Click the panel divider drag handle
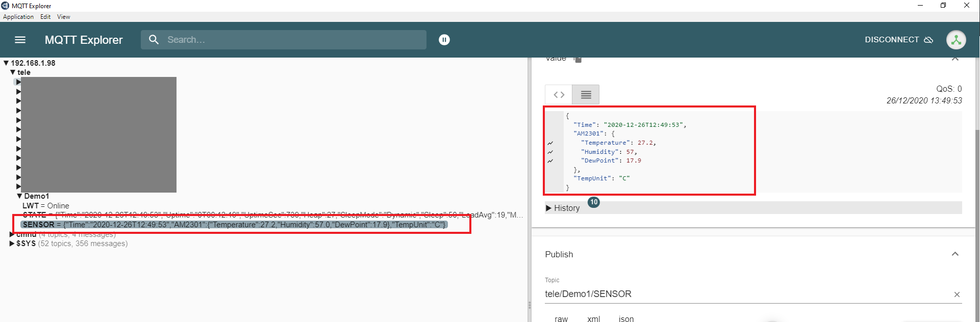This screenshot has height=322, width=980. click(529, 305)
